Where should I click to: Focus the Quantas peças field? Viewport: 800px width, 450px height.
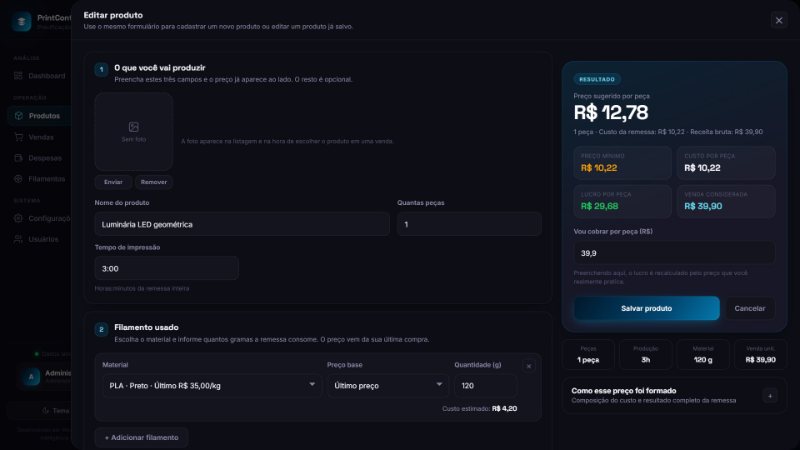point(469,224)
